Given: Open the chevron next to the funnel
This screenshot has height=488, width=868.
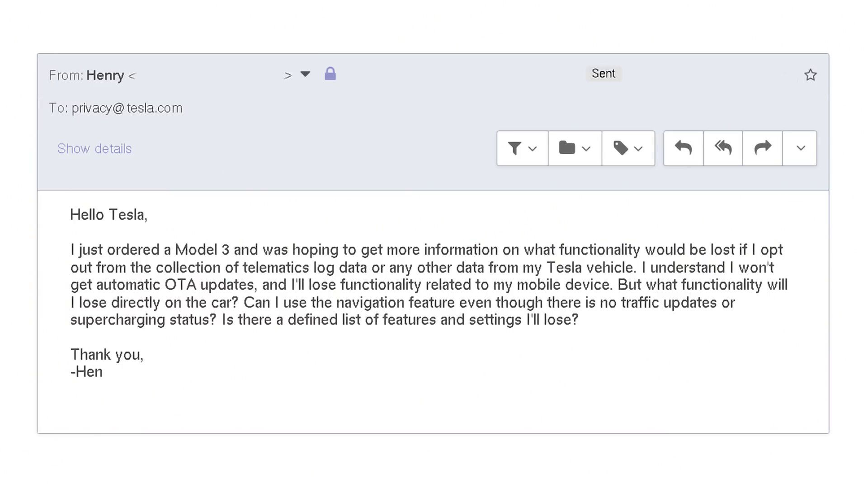Looking at the screenshot, I should [533, 149].
